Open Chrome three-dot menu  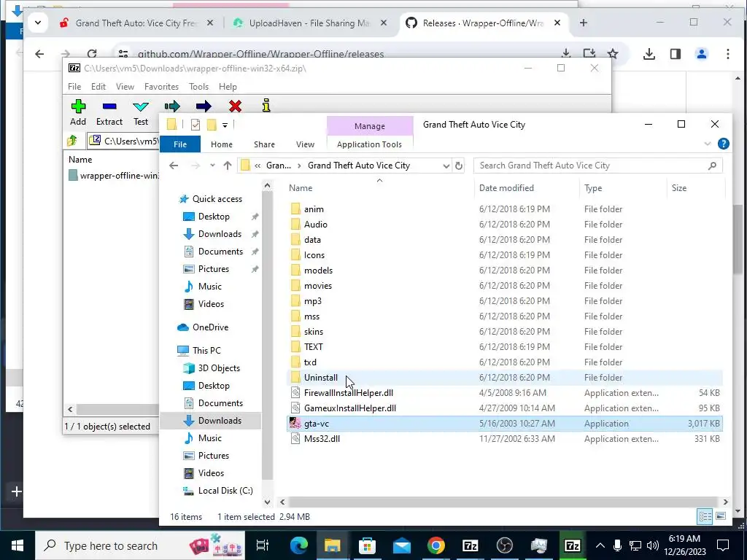pyautogui.click(x=728, y=54)
